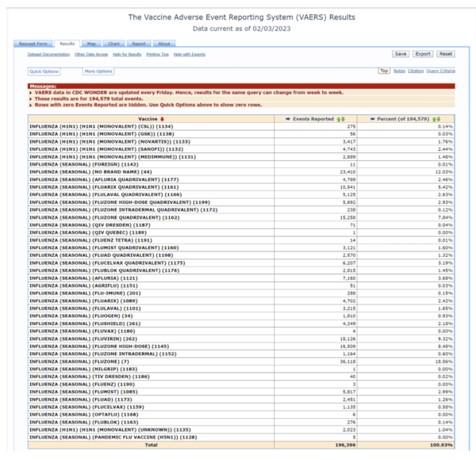This screenshot has height=460, width=476.
Task: Expand the Quick Options panel
Action: point(44,71)
